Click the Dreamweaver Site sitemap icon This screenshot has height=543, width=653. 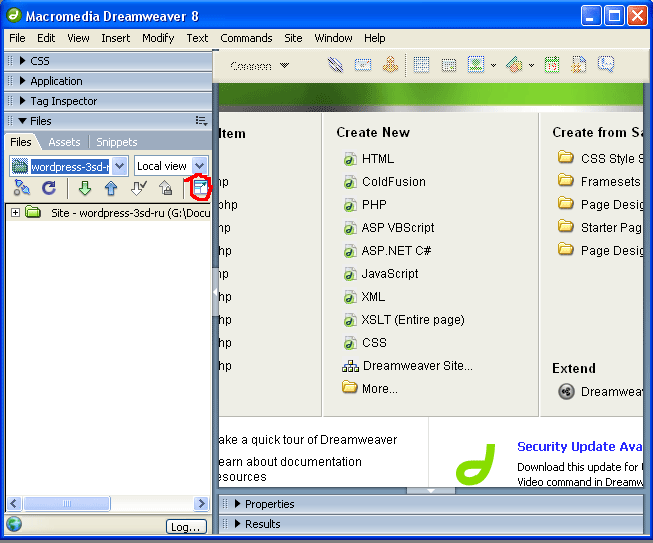point(350,366)
